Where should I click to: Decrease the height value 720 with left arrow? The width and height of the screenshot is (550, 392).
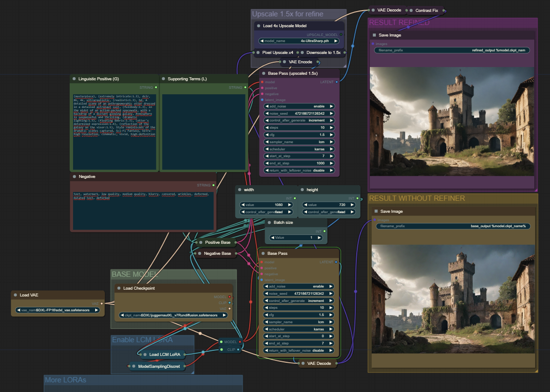pyautogui.click(x=305, y=204)
